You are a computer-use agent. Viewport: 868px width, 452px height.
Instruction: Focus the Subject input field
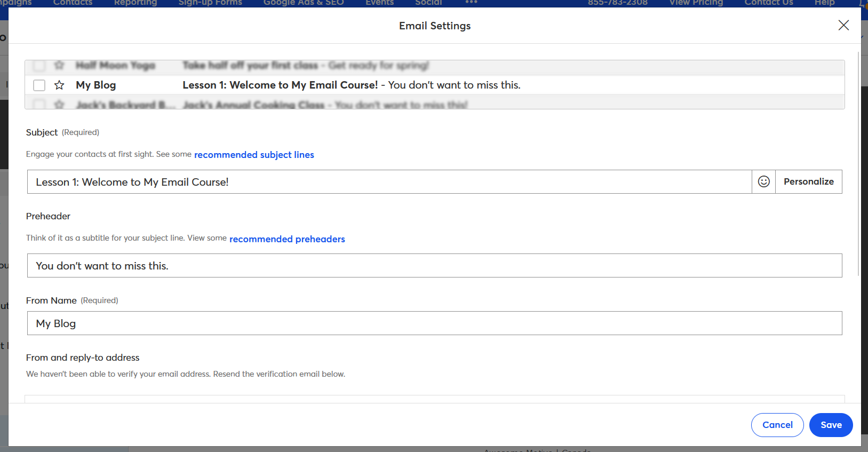389,182
